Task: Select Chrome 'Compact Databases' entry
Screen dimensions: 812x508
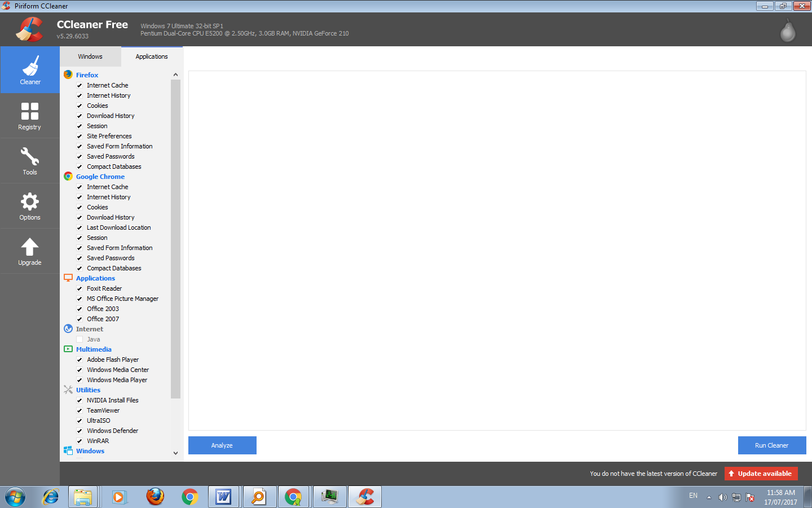Action: click(x=114, y=268)
